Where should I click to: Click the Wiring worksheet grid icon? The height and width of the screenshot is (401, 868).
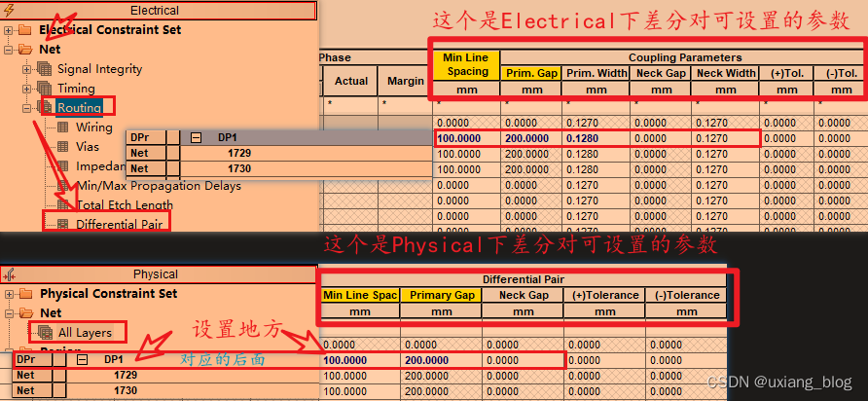pos(63,127)
